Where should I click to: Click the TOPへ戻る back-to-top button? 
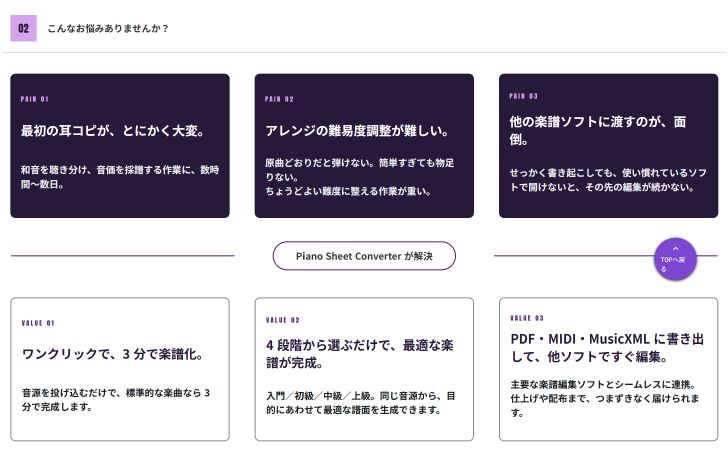pos(676,259)
